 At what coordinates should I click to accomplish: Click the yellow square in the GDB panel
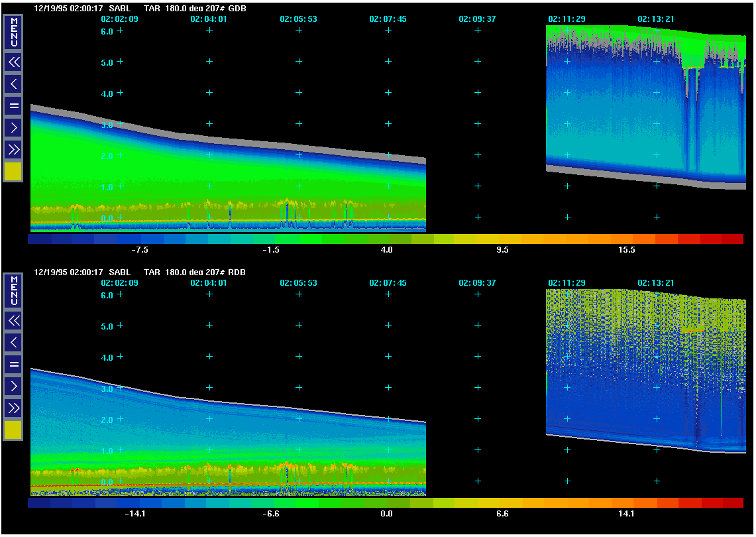tap(13, 172)
